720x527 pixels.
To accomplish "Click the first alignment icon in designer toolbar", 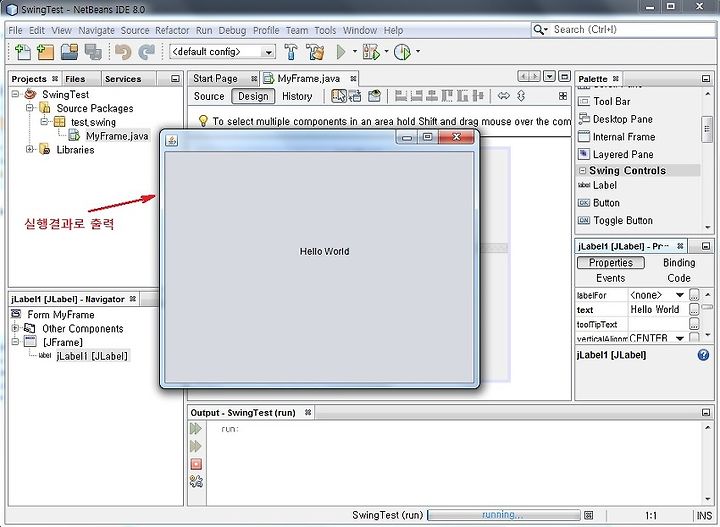I will pyautogui.click(x=401, y=96).
